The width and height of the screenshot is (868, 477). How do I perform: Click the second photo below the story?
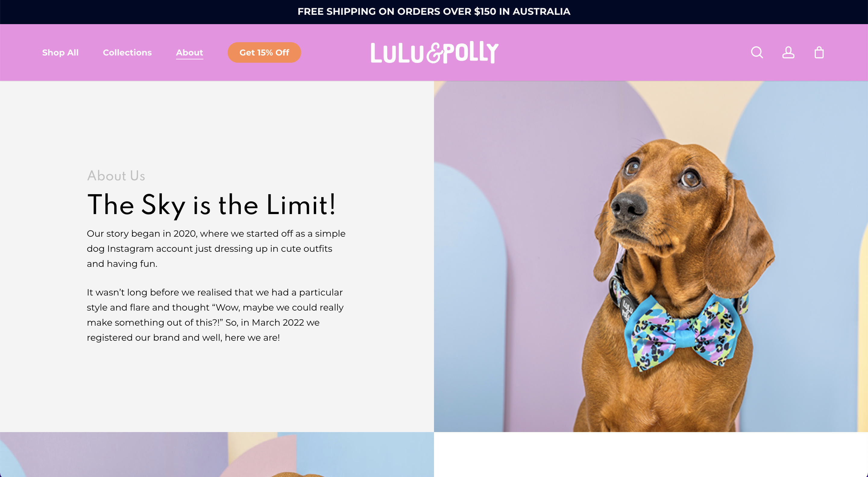coord(217,454)
